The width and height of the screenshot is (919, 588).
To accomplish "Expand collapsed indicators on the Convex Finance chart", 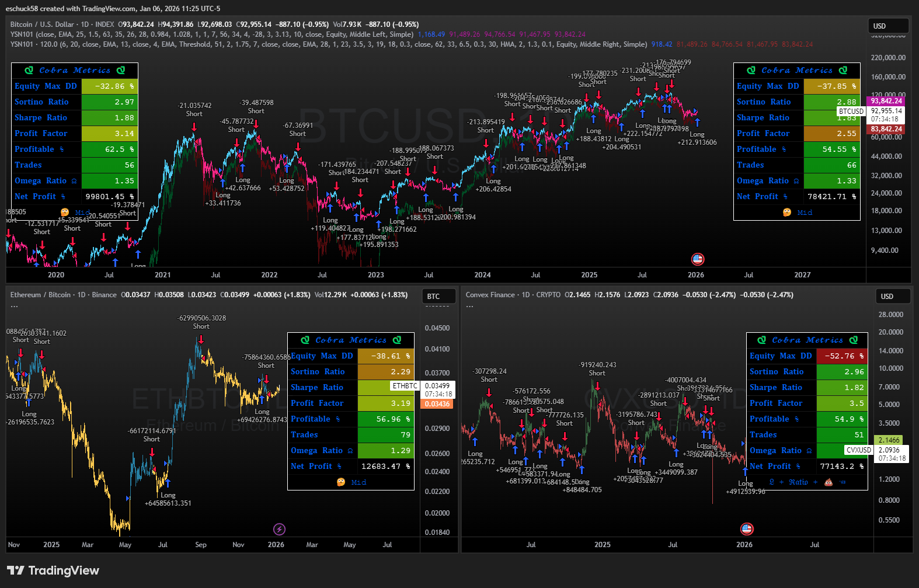I will coord(469,306).
